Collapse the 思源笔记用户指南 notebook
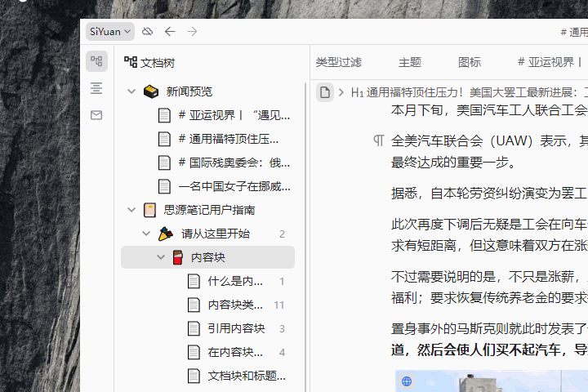This screenshot has height=392, width=588. [x=131, y=210]
